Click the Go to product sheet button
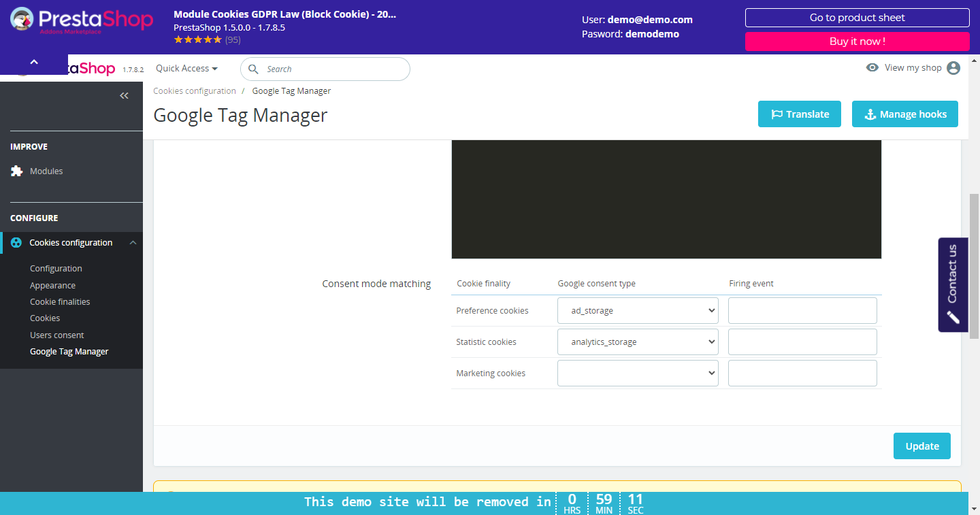 tap(857, 18)
